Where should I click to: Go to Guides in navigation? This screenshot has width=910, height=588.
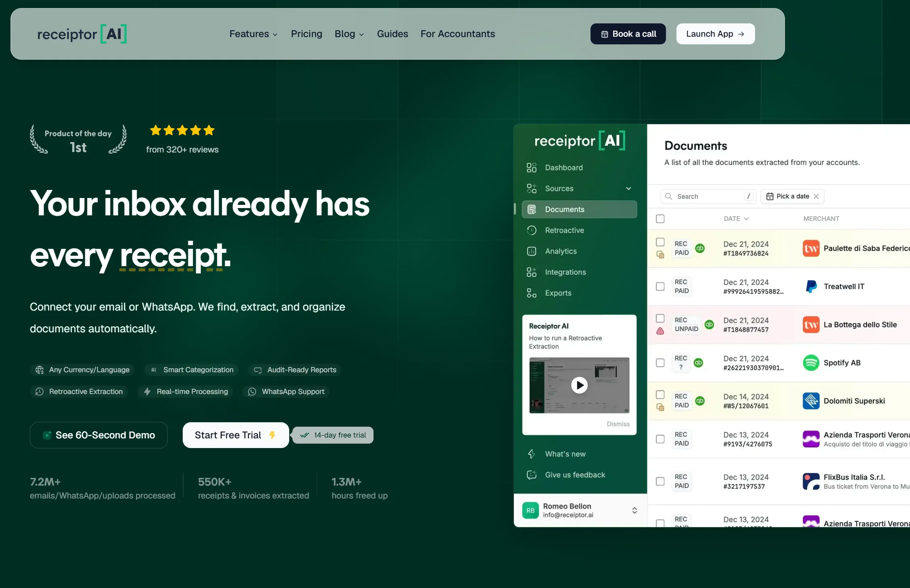[x=392, y=34]
